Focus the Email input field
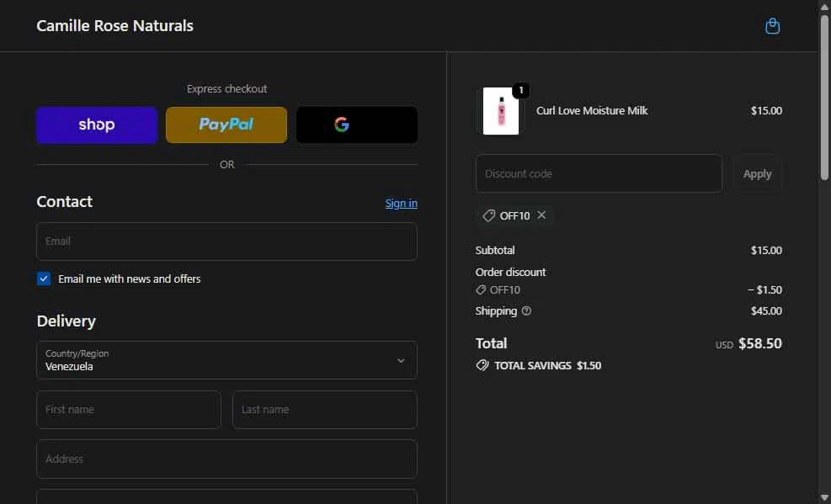The height and width of the screenshot is (504, 831). (x=226, y=241)
